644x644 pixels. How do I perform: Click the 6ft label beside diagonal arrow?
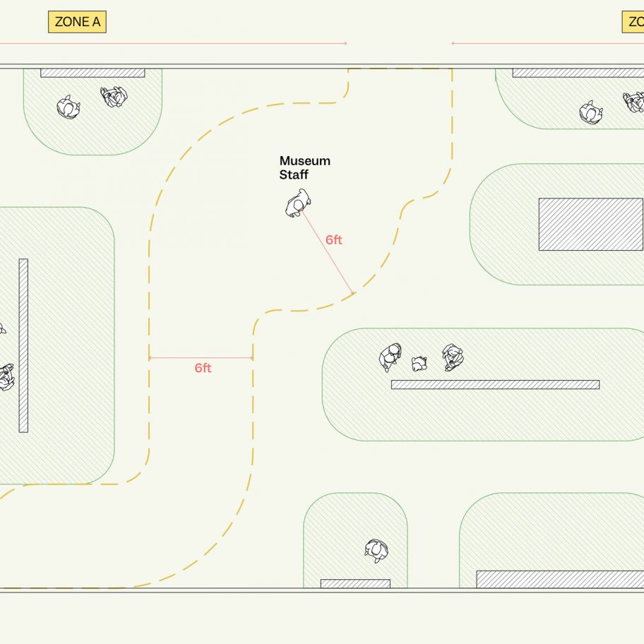pyautogui.click(x=333, y=240)
